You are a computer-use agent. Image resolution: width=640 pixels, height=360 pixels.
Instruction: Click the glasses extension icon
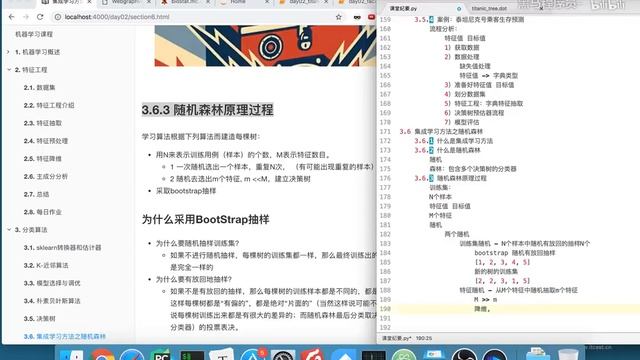tap(357, 17)
